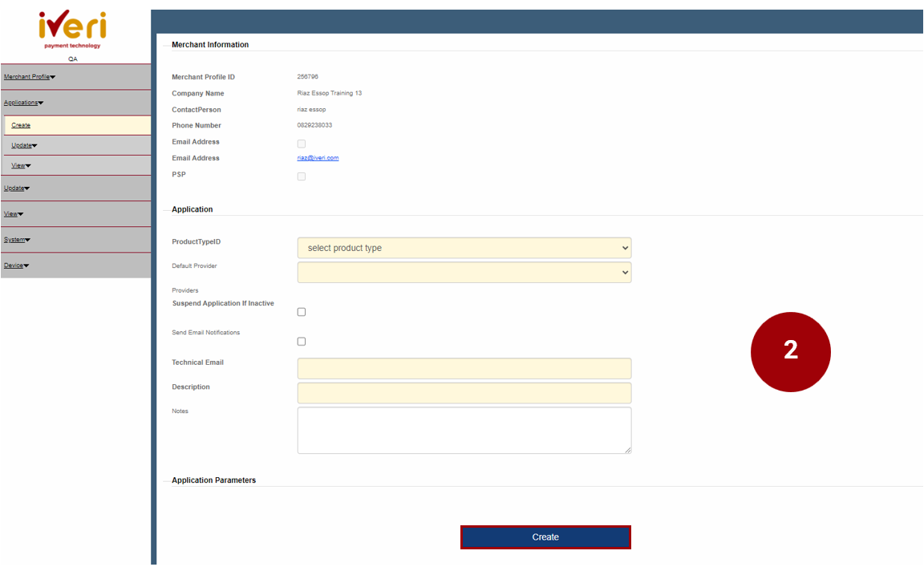Toggle the first Email Address checkbox
The image size is (924, 571).
302,144
